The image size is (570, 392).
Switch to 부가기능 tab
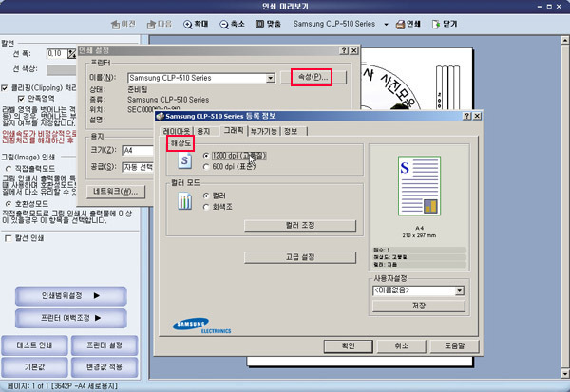264,131
